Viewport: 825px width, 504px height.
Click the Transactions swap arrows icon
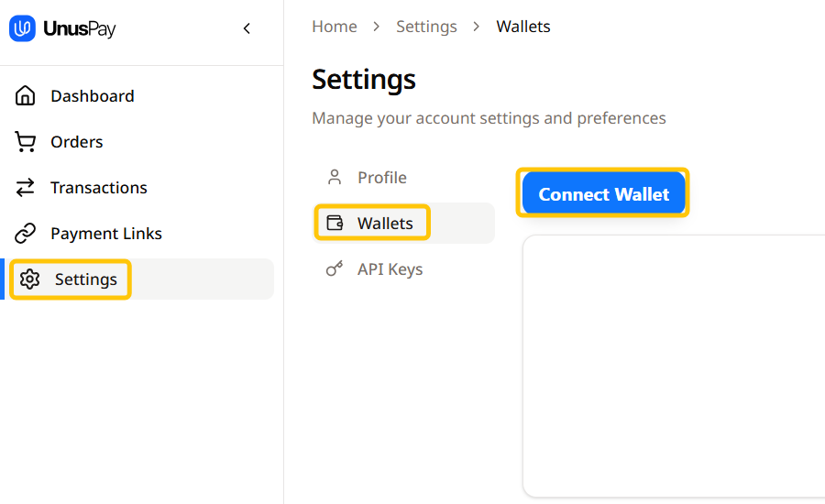[x=26, y=188]
